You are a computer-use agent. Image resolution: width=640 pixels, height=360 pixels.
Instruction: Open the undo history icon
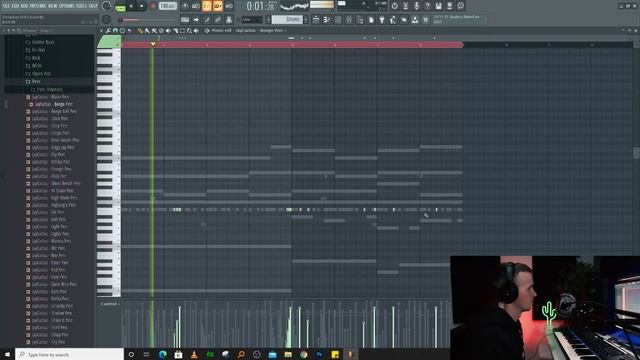pos(394,6)
